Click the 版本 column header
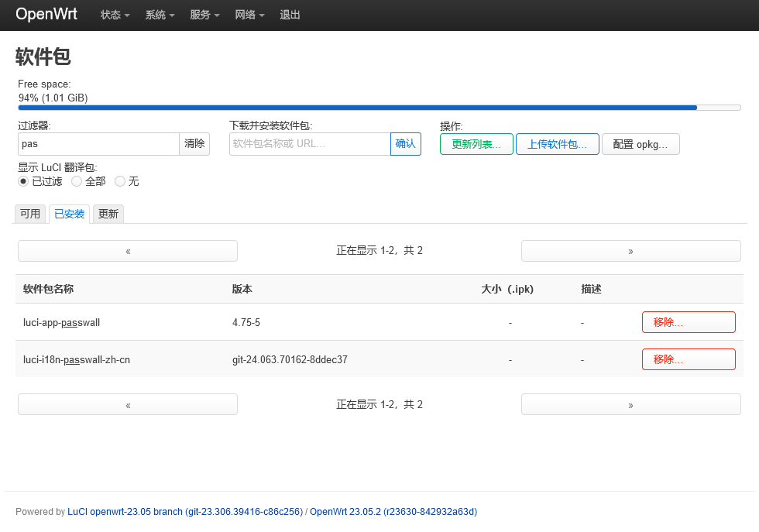 (242, 290)
